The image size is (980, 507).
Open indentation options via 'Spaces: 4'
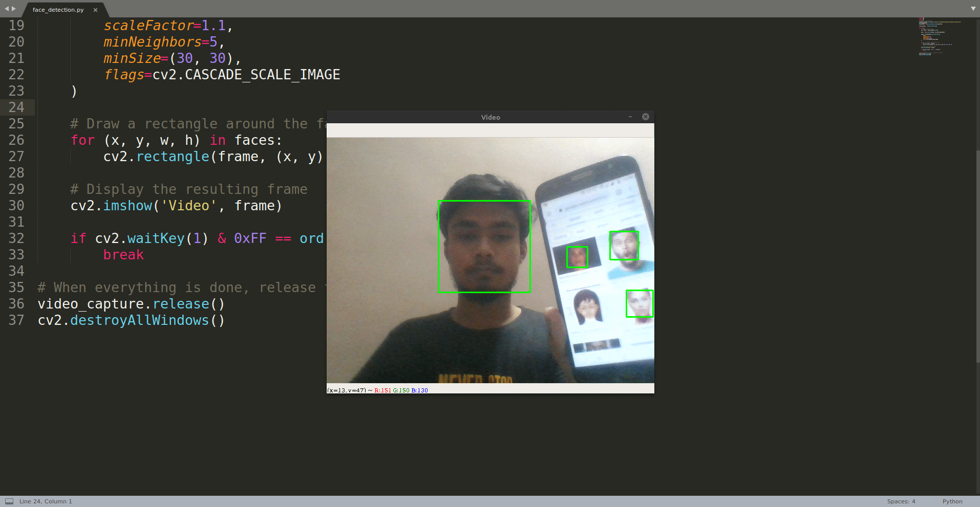coord(902,501)
